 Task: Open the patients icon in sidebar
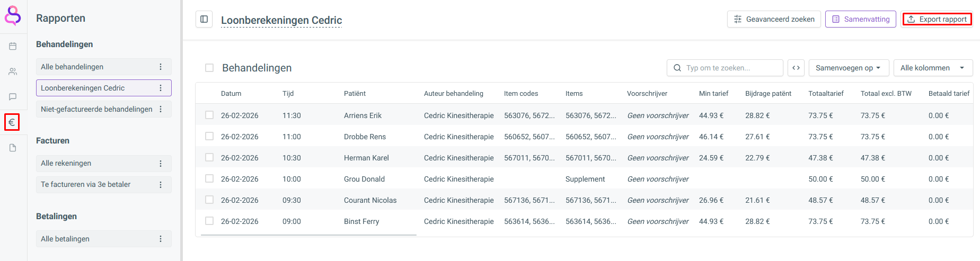[x=13, y=71]
